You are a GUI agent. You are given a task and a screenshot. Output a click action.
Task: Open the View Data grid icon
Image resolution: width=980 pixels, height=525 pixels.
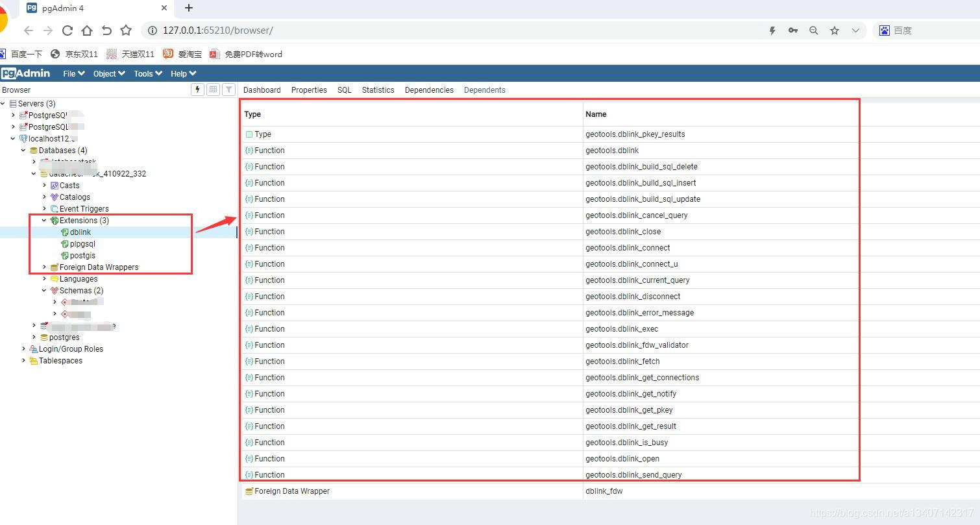coord(213,89)
